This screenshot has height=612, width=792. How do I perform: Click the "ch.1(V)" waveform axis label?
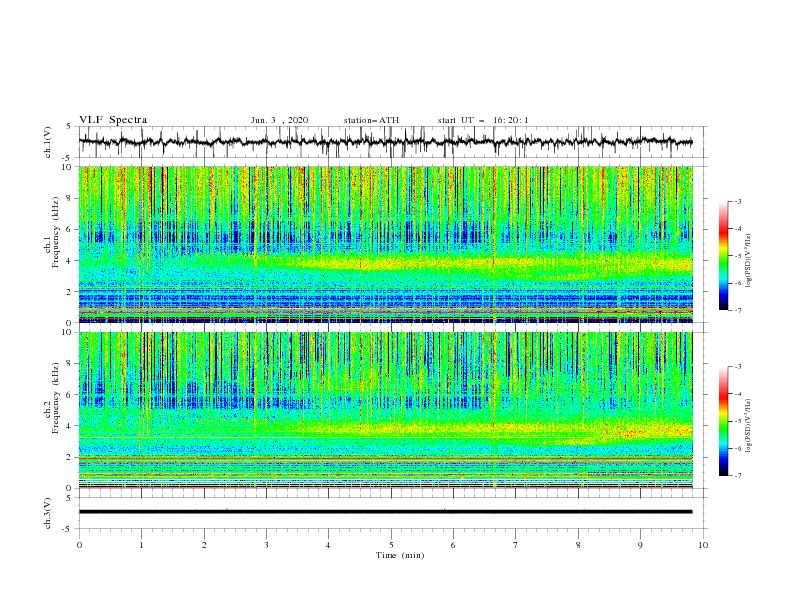tap(48, 142)
